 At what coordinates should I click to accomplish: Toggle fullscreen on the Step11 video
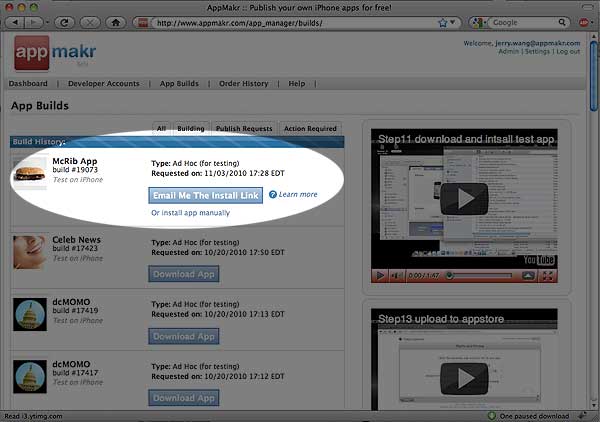click(x=548, y=275)
